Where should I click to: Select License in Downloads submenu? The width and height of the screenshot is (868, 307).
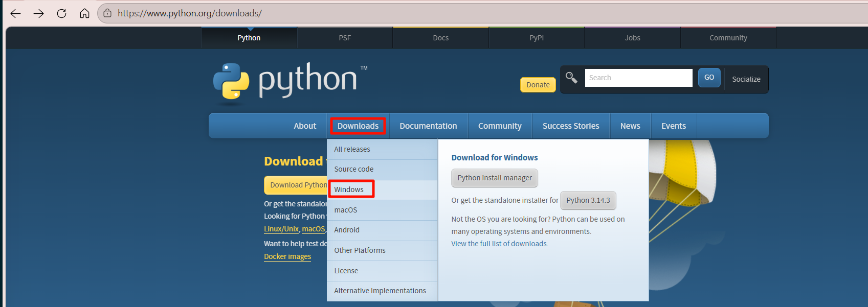(x=382, y=271)
